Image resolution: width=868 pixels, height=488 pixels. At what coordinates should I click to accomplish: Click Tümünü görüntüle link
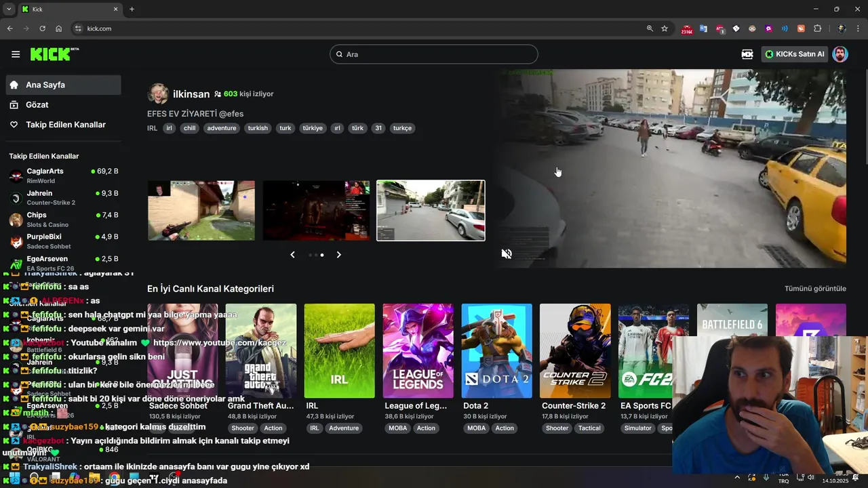(x=815, y=289)
